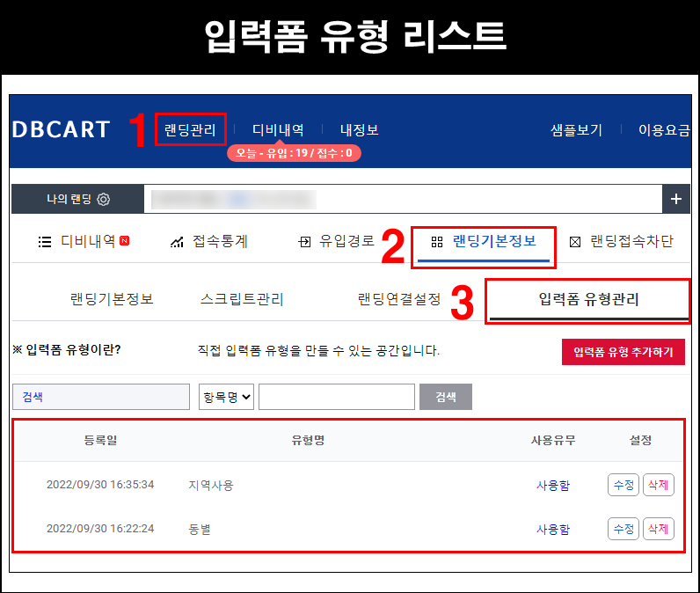Click the gear icon beside 나의 랜딩
This screenshot has height=593, width=700.
click(x=104, y=199)
